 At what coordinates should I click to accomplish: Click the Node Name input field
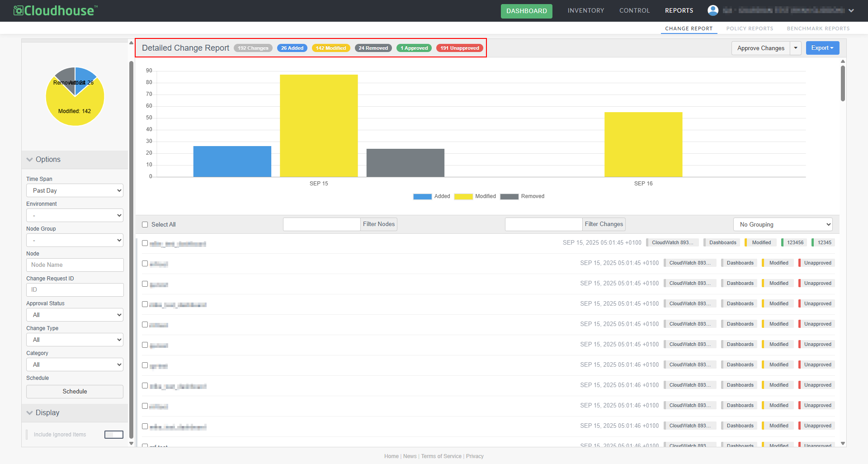75,265
